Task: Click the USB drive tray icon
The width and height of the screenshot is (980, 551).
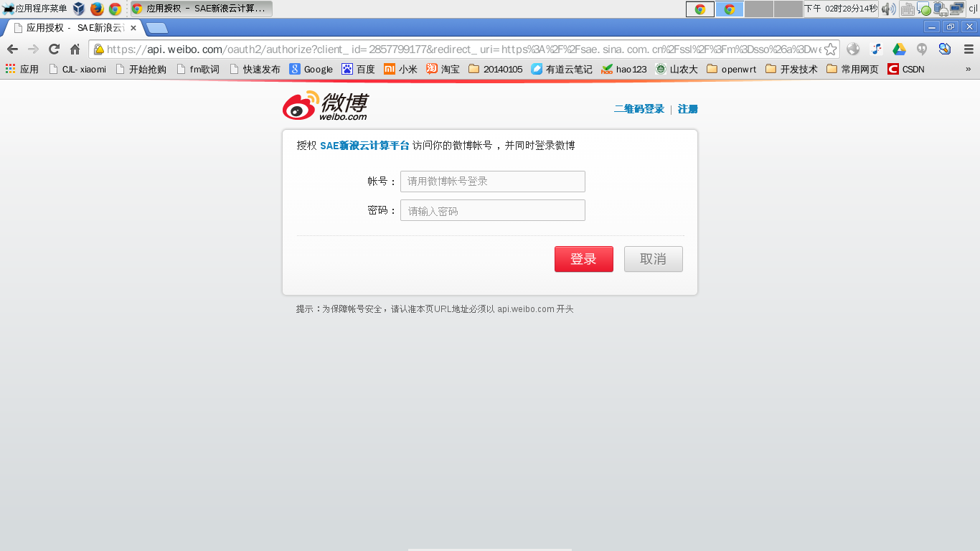Action: [x=940, y=9]
